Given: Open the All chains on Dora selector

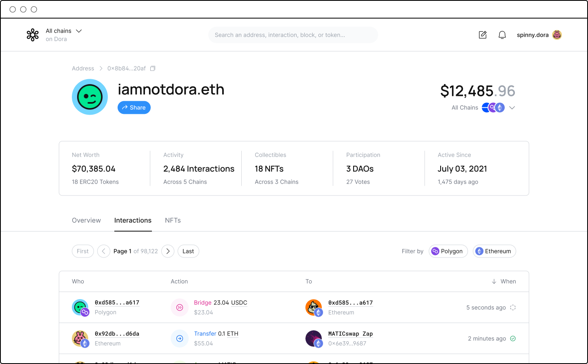Looking at the screenshot, I should tap(64, 35).
